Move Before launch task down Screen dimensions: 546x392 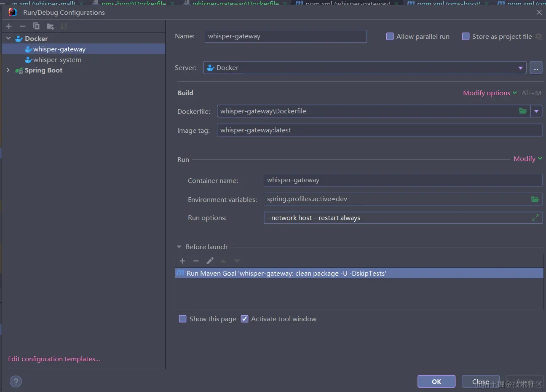[237, 261]
